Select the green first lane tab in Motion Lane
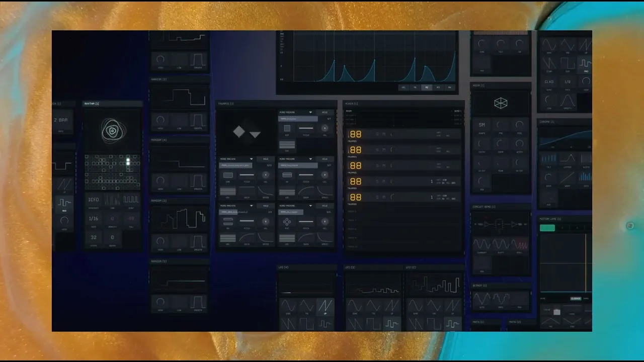 coord(547,228)
